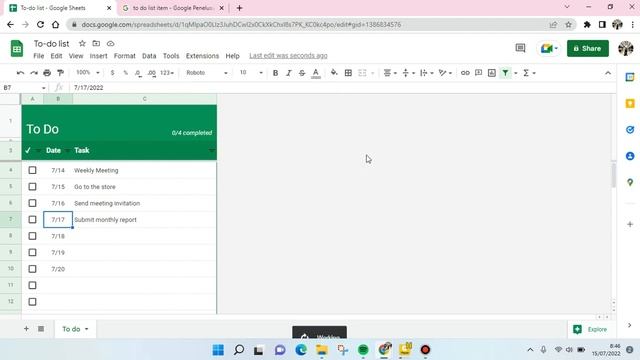Open the Explore button
The height and width of the screenshot is (360, 640).
[590, 329]
